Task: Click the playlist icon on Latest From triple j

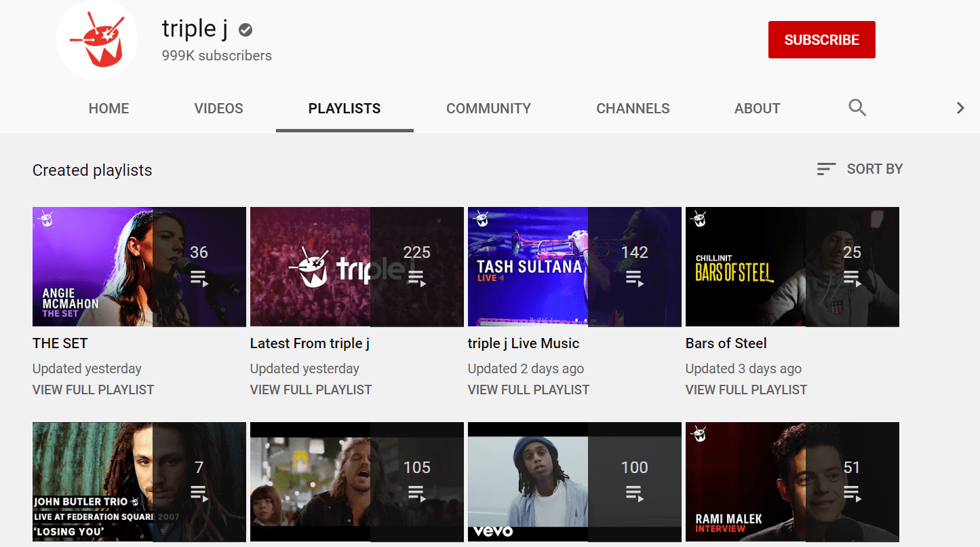Action: [x=416, y=278]
